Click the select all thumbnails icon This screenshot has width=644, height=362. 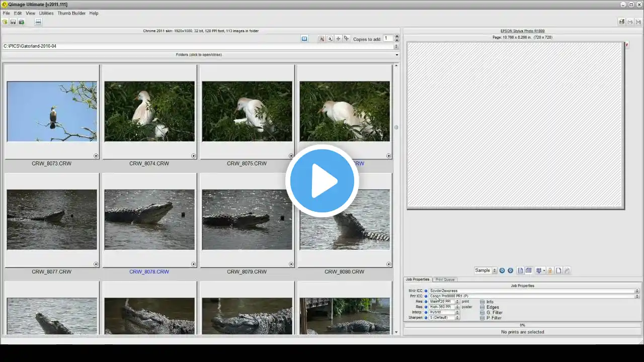[x=321, y=39]
